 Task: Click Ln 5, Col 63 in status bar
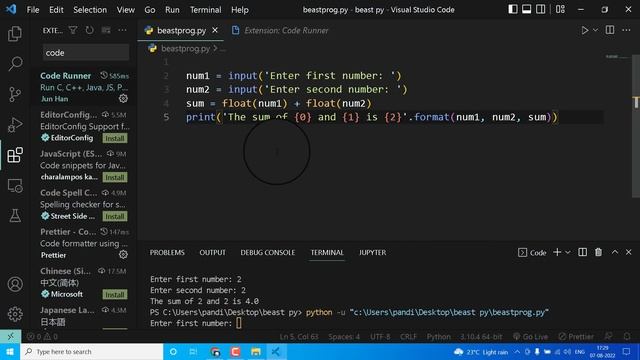[x=299, y=337]
